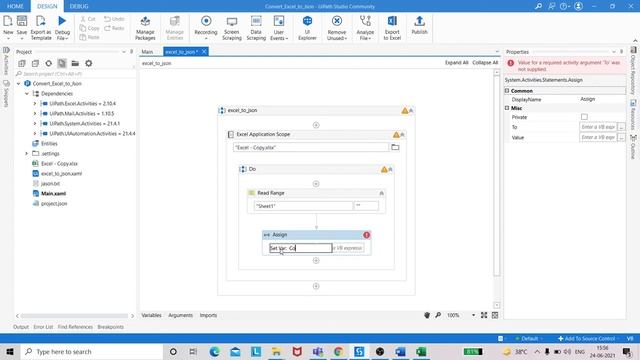Image resolution: width=640 pixels, height=360 pixels.
Task: Browse for Excel file with folder icon
Action: pyautogui.click(x=395, y=147)
